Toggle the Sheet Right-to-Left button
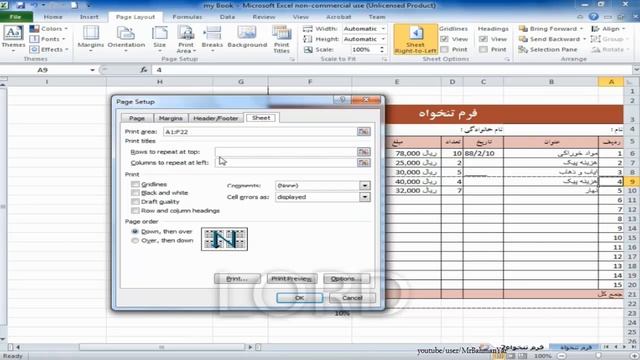 [x=416, y=39]
